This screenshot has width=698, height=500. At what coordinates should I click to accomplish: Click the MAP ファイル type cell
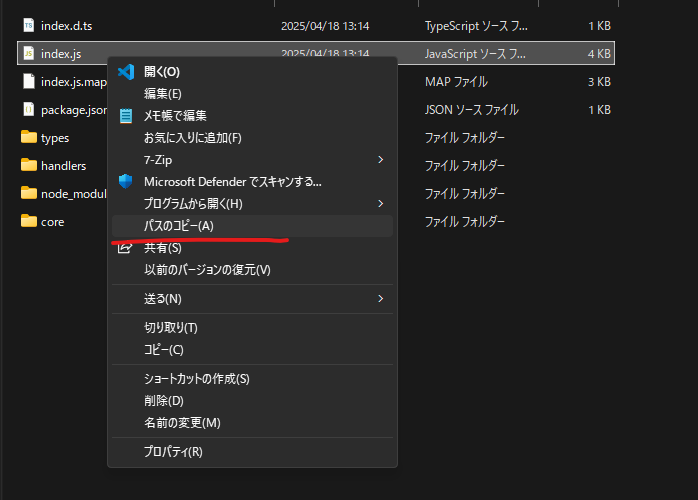(456, 82)
